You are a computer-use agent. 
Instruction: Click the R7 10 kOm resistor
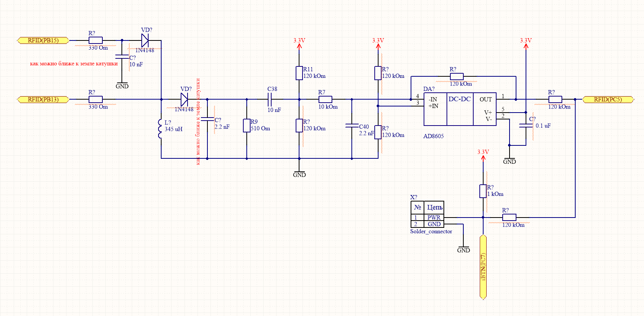coord(325,99)
